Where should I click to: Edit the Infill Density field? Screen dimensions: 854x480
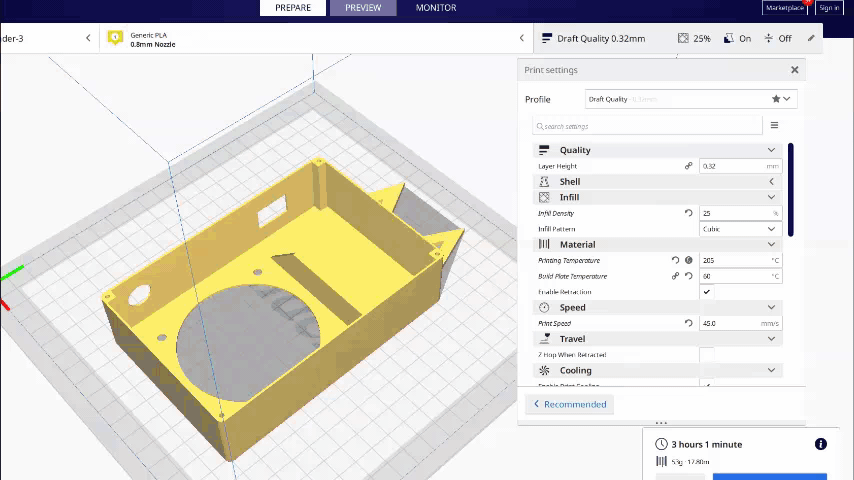tap(740, 213)
